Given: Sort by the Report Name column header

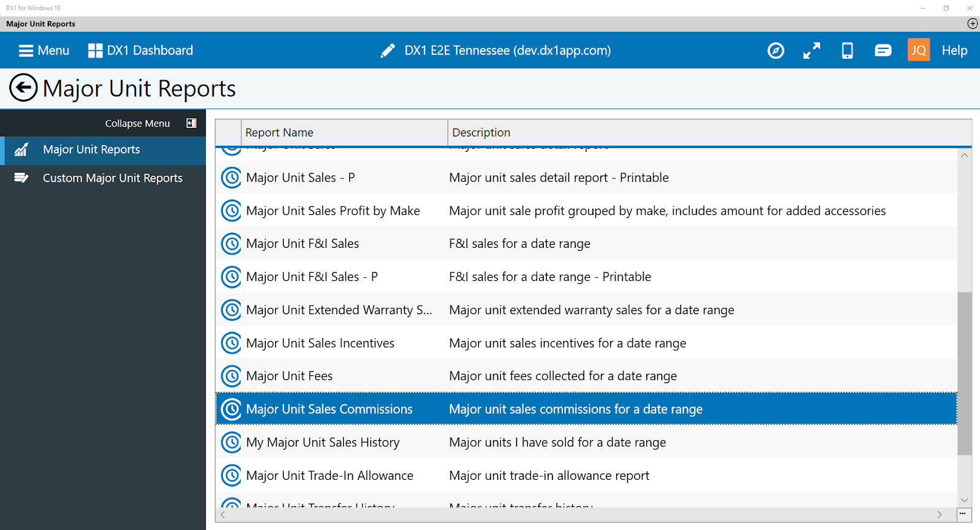Looking at the screenshot, I should [x=344, y=132].
